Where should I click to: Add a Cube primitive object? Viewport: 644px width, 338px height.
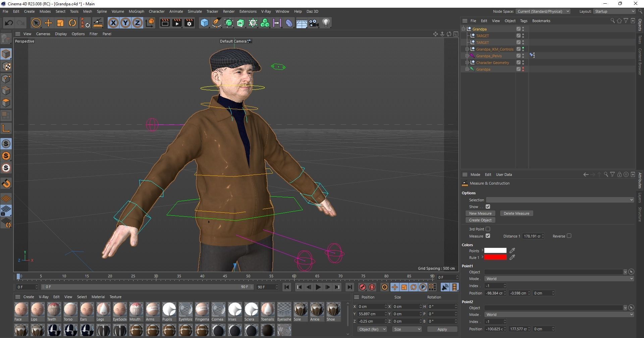pyautogui.click(x=204, y=23)
